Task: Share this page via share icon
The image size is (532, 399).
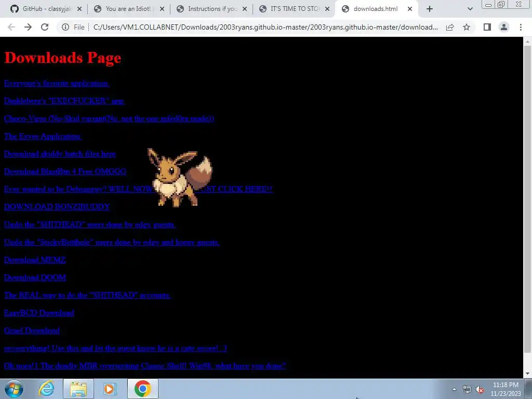Action: pos(450,27)
